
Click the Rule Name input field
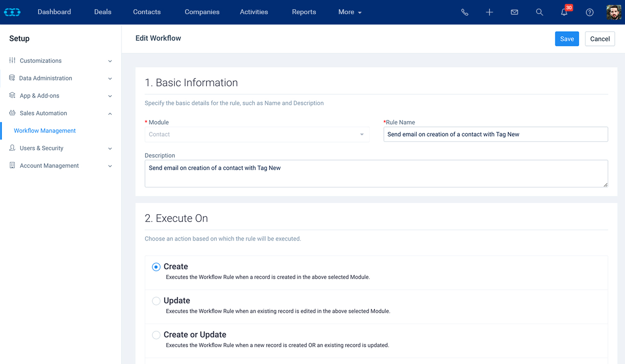496,134
